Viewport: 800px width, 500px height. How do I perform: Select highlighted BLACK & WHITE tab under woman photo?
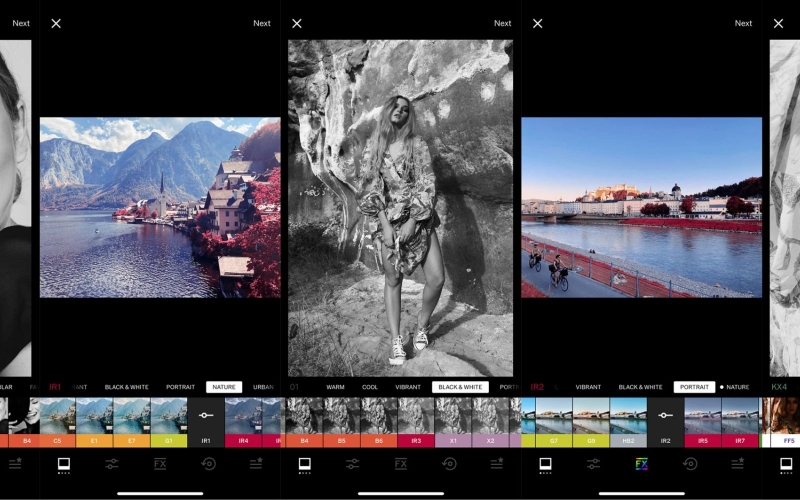click(x=460, y=387)
